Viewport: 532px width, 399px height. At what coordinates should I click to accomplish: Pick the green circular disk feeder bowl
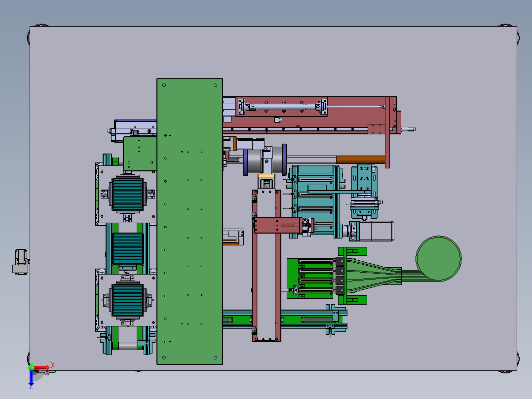(x=439, y=258)
